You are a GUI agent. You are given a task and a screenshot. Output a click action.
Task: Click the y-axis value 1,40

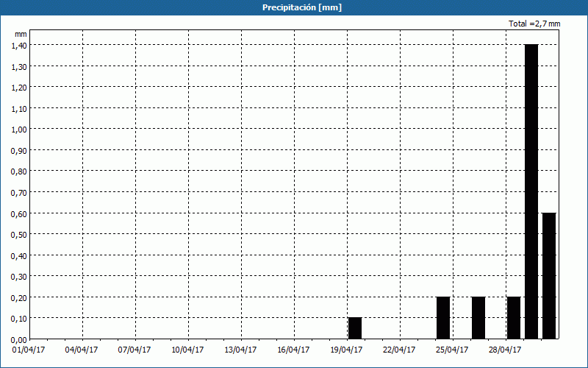click(x=18, y=45)
